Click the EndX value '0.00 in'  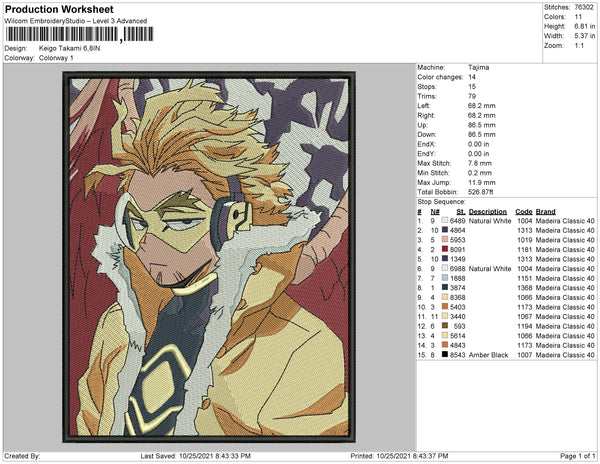coord(478,144)
